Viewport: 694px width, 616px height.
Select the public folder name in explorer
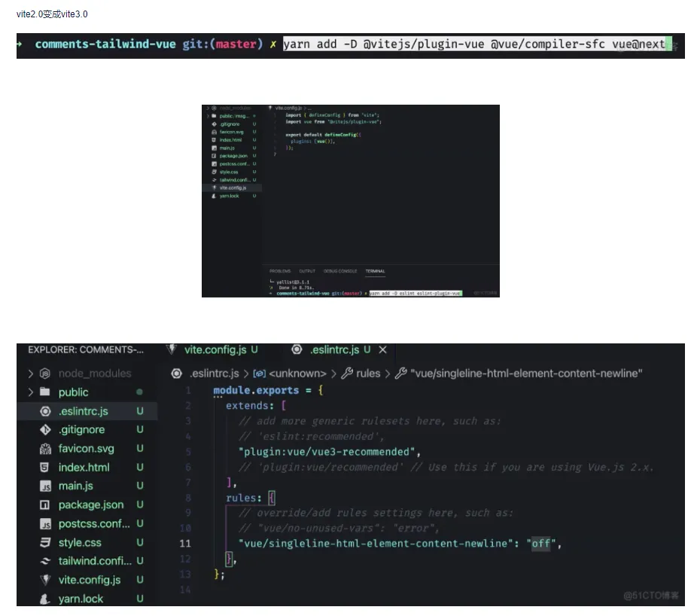coord(74,392)
